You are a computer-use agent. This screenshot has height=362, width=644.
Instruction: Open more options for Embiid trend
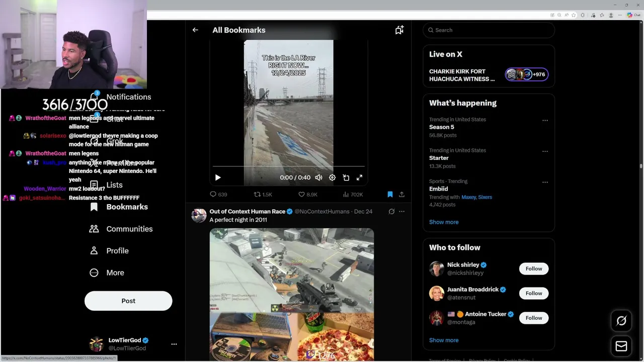point(545,182)
